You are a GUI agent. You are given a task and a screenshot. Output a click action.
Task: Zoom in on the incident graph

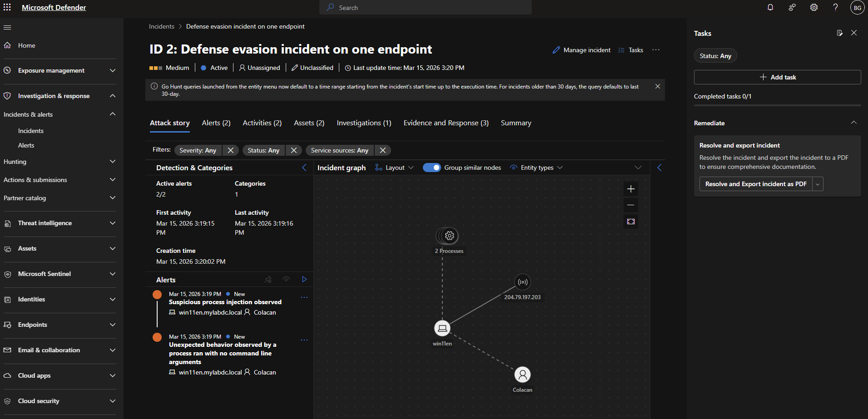tap(631, 189)
